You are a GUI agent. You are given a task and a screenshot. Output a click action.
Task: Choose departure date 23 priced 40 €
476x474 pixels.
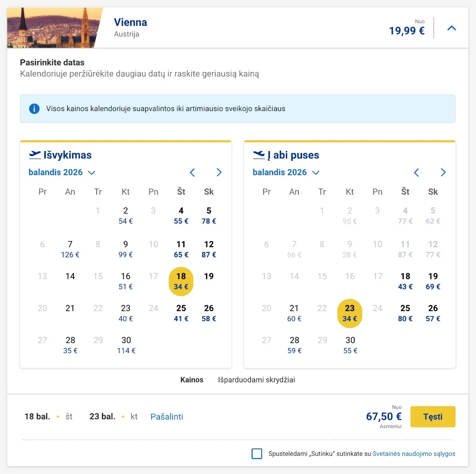pos(126,313)
